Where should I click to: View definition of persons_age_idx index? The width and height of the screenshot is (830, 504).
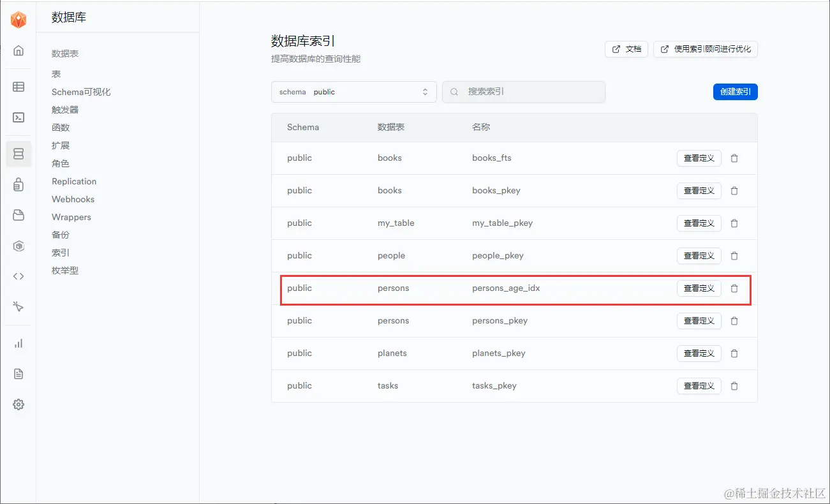(699, 288)
